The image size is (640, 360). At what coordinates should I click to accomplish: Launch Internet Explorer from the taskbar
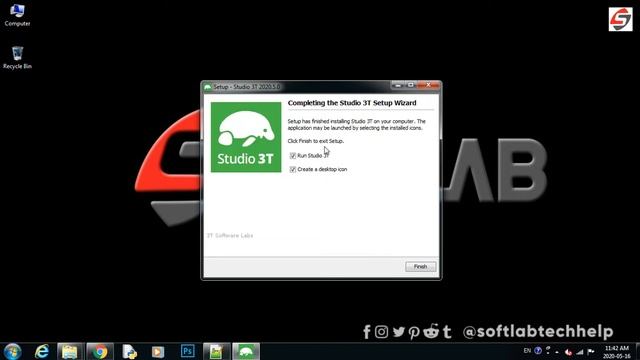point(42,351)
